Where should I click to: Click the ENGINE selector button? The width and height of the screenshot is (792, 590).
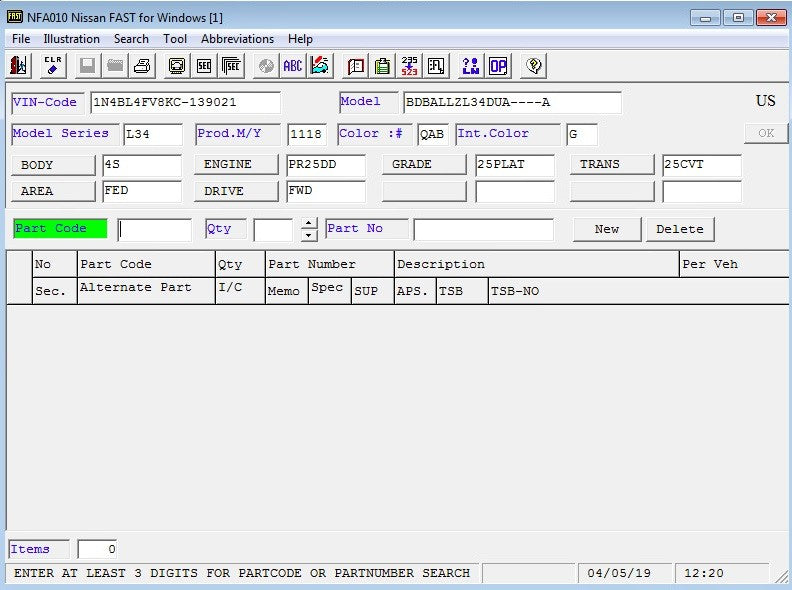(x=236, y=165)
